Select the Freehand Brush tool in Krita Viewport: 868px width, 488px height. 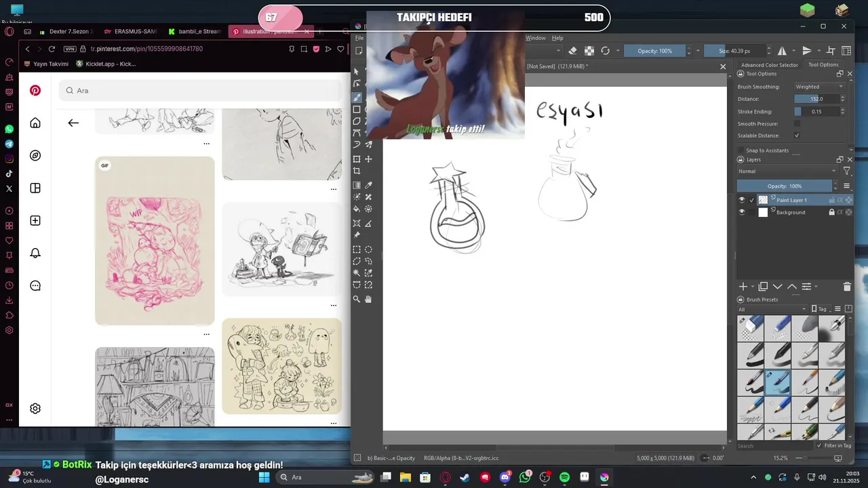pos(357,98)
